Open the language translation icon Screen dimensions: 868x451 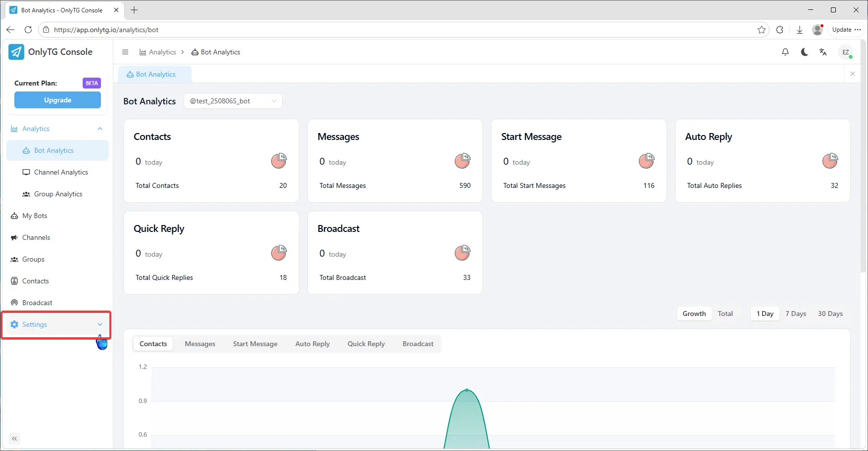point(823,52)
